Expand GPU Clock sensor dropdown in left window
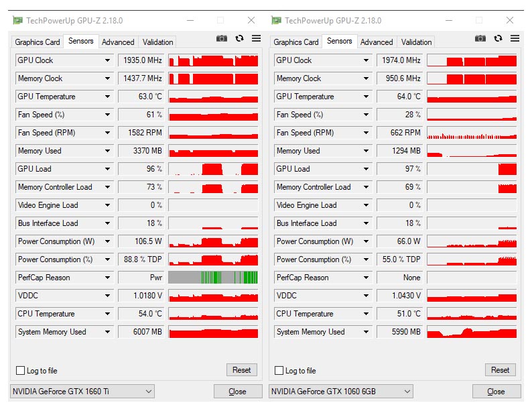Screen dimensions: 532x409 107,60
